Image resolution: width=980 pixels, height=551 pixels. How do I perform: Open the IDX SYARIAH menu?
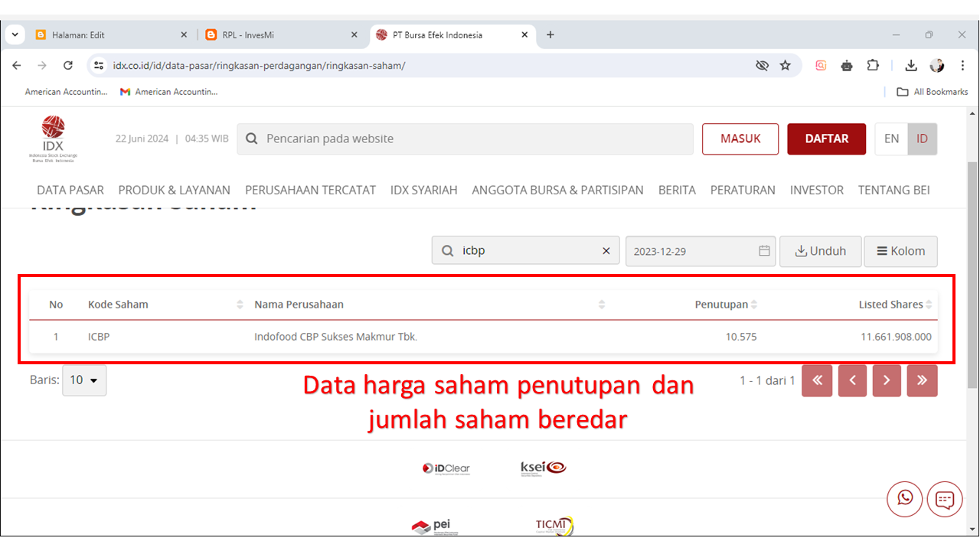coord(423,190)
